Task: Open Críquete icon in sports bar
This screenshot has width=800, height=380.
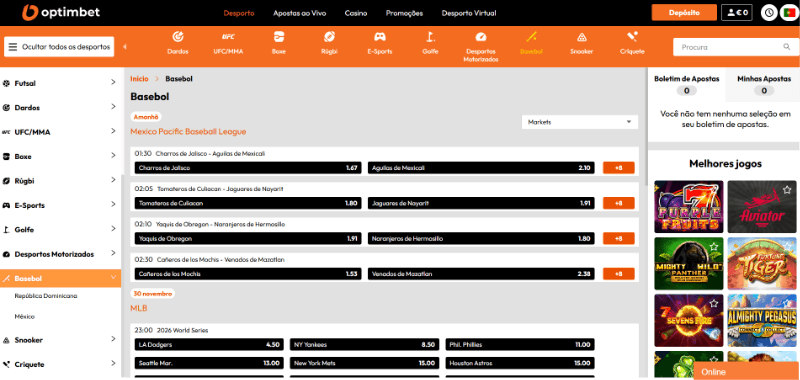Action: (632, 37)
